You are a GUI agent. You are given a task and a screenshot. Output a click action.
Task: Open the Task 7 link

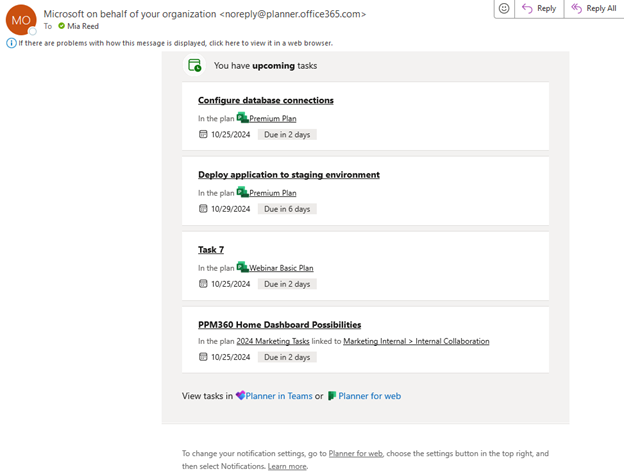tap(210, 250)
